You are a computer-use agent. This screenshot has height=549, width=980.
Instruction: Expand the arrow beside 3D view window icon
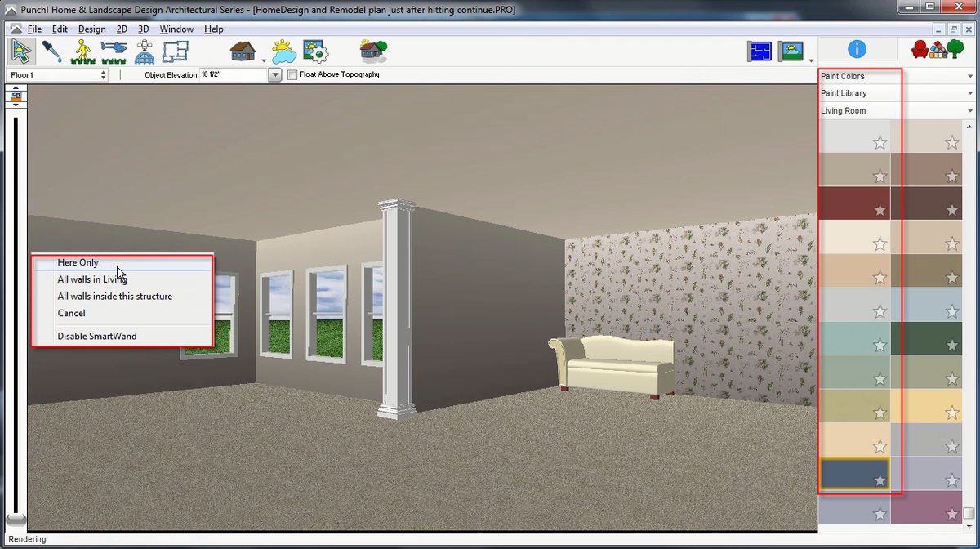coord(810,60)
